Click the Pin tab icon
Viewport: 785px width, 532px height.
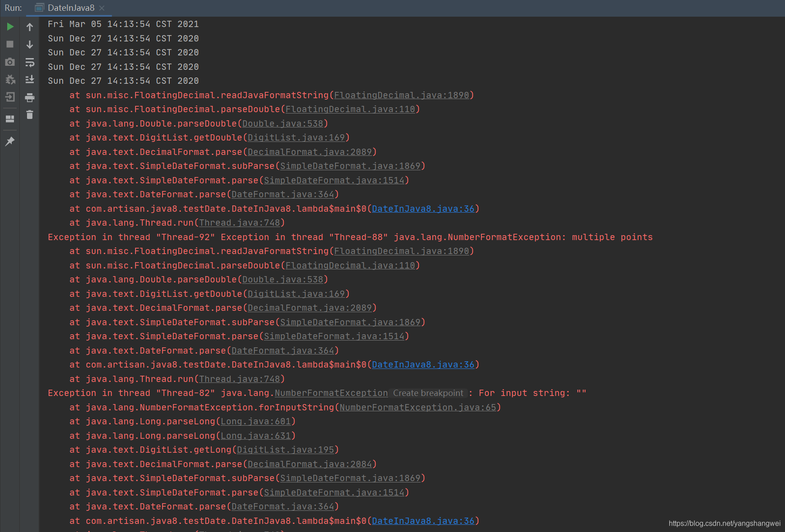coord(10,141)
